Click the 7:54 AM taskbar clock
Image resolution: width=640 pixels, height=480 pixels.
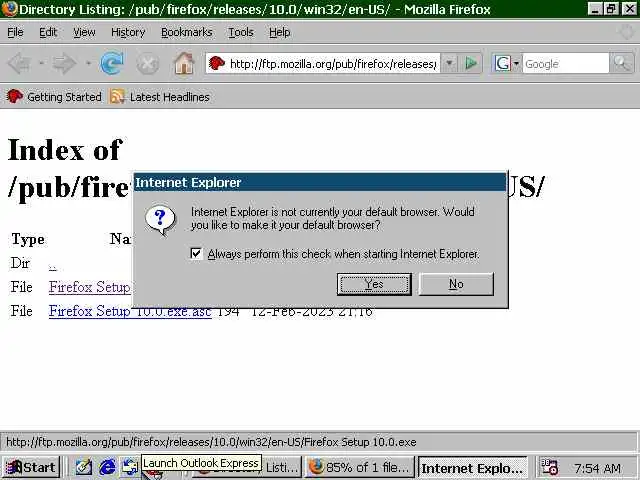click(x=597, y=468)
